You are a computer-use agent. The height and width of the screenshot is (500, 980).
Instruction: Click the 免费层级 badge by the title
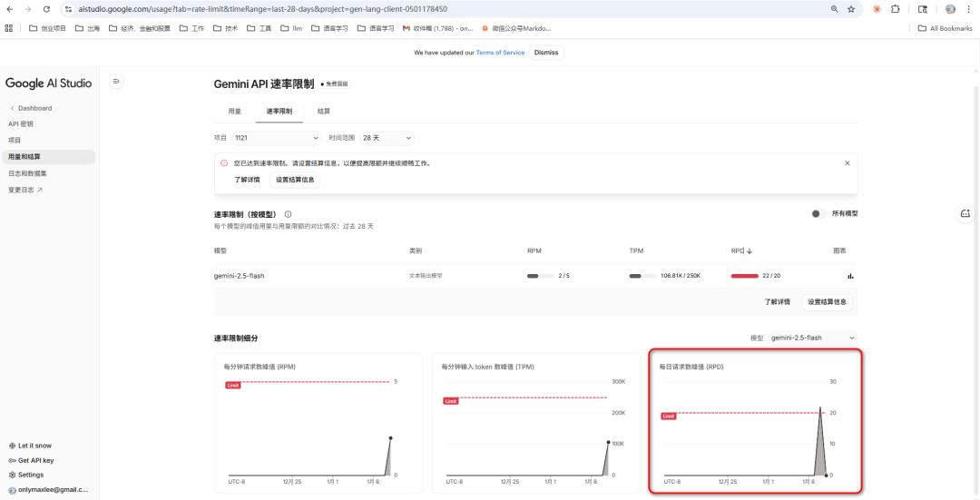pos(335,83)
